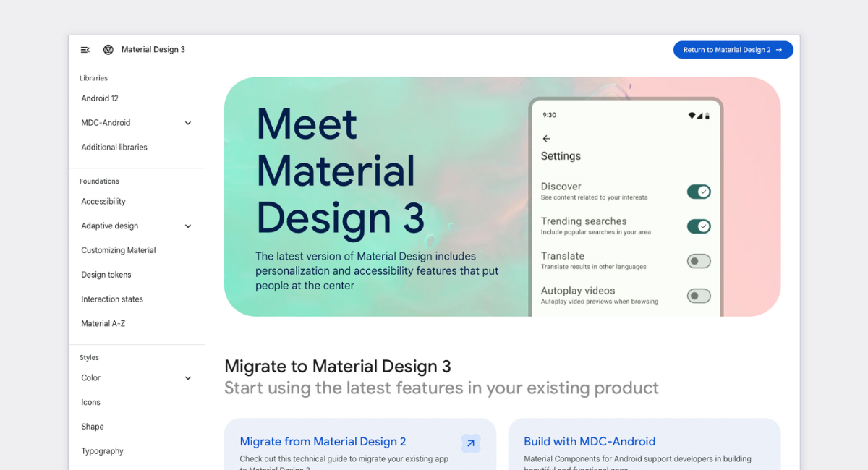868x470 pixels.
Task: Click 'Start using the latest features' subtitle
Action: pyautogui.click(x=441, y=388)
